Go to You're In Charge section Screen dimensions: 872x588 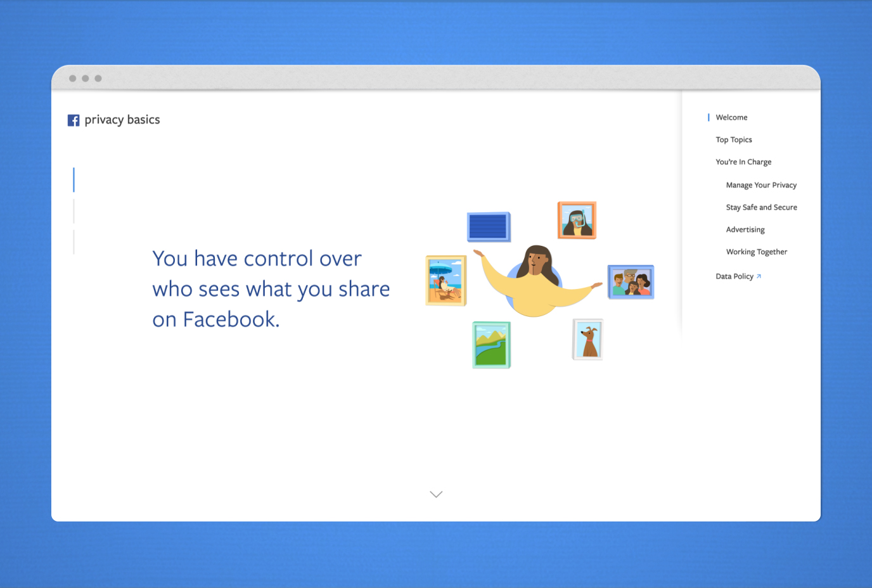pos(743,162)
